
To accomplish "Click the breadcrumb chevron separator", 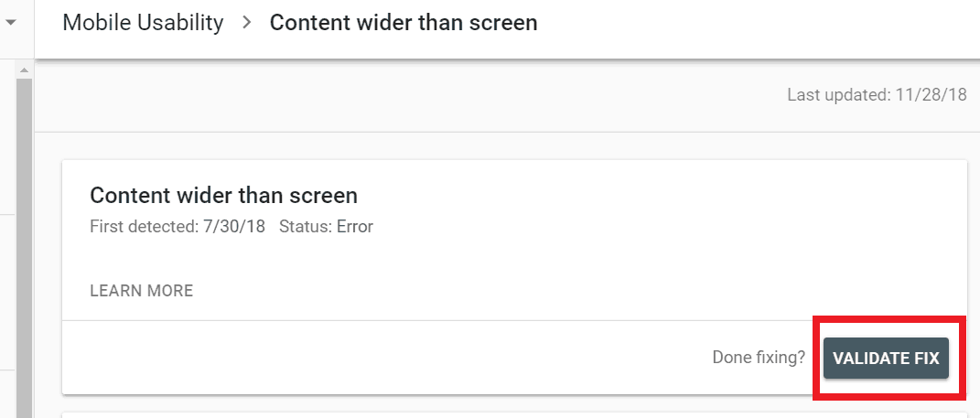I will coord(246,23).
